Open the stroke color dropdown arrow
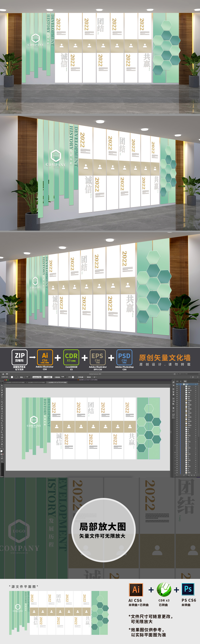The width and height of the screenshot is (200, 644). [x=18, y=377]
